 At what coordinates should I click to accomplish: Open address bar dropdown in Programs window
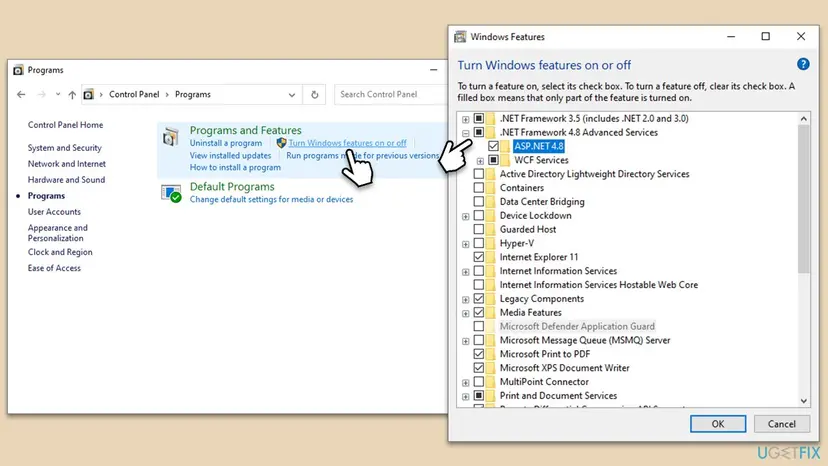(291, 95)
